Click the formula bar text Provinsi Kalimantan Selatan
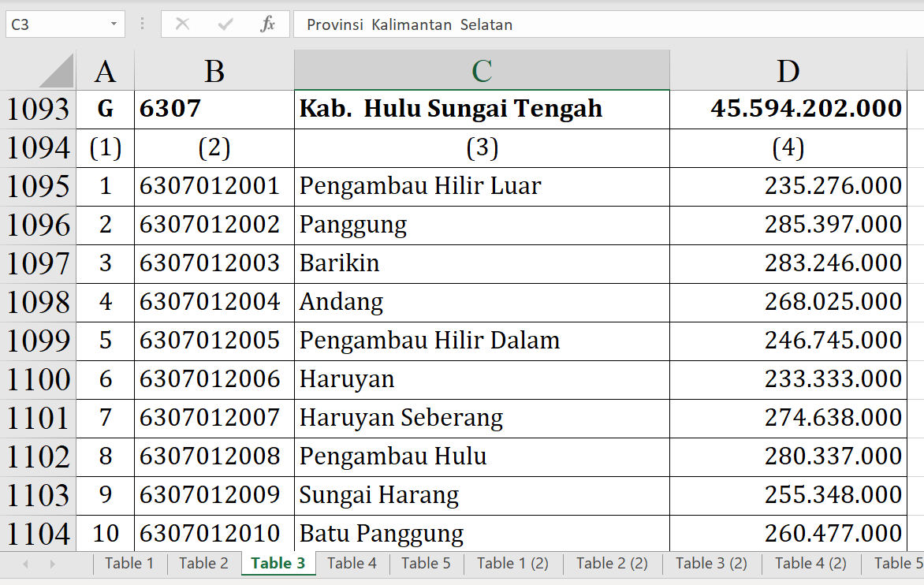Screen dimensions: 924x585 [410, 24]
